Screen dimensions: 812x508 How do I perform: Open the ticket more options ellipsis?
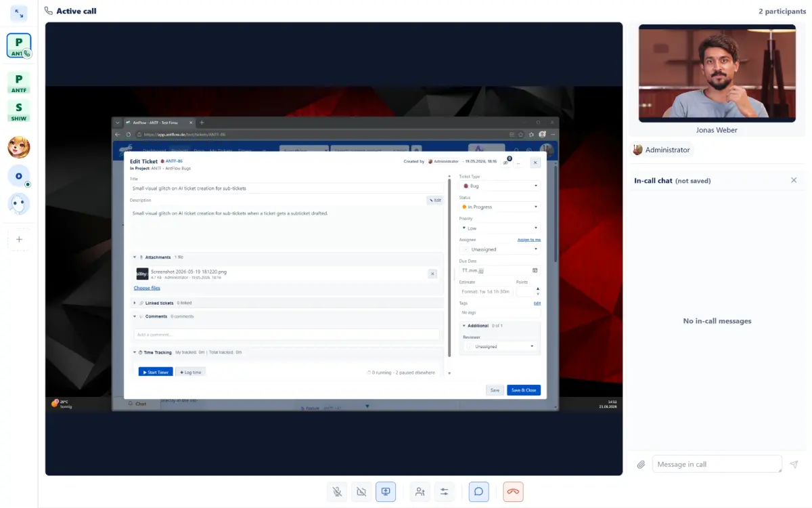[518, 163]
